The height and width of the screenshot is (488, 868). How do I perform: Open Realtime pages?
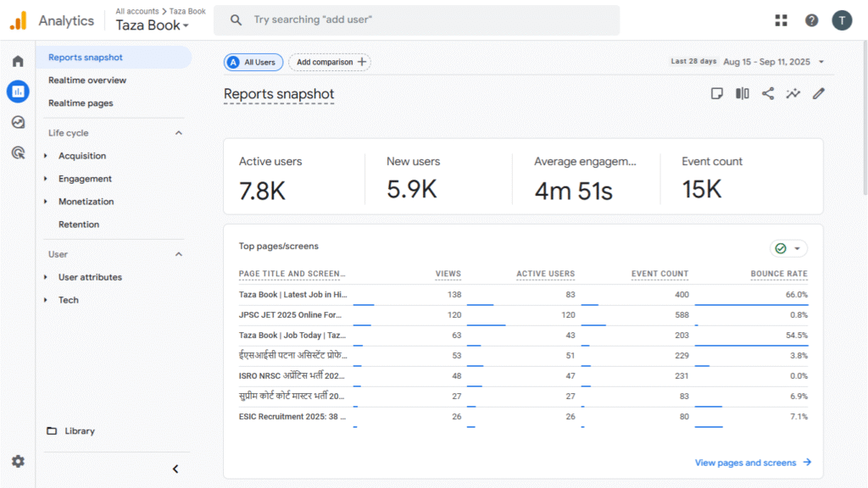coord(81,103)
